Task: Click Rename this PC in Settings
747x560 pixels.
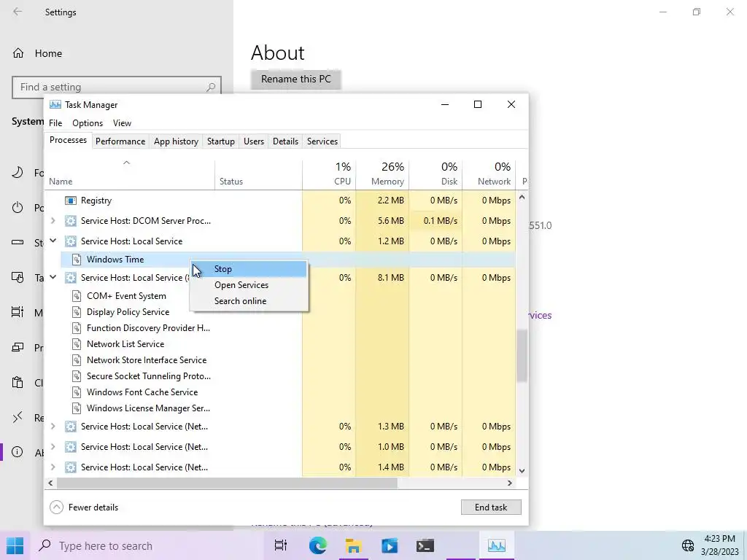Action: click(x=296, y=79)
